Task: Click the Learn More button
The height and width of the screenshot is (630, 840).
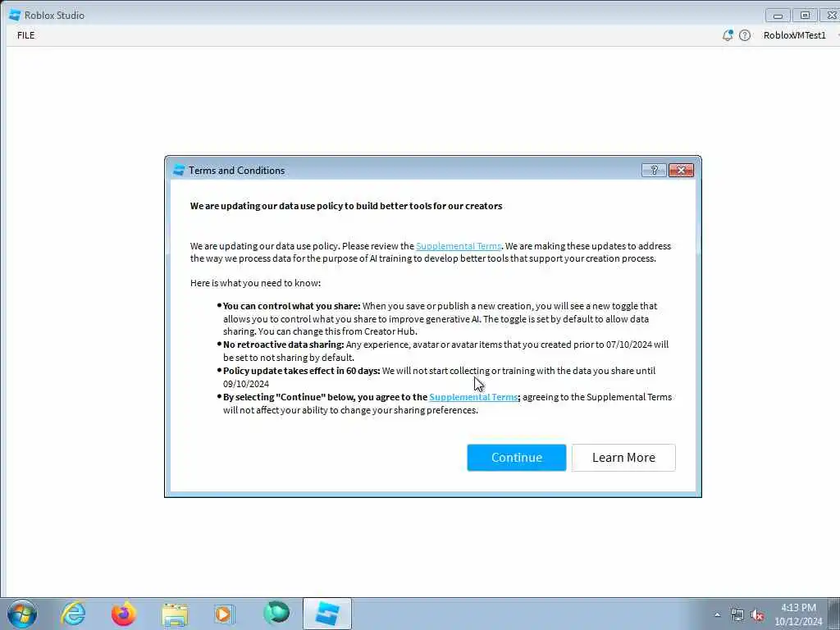Action: [x=623, y=458]
